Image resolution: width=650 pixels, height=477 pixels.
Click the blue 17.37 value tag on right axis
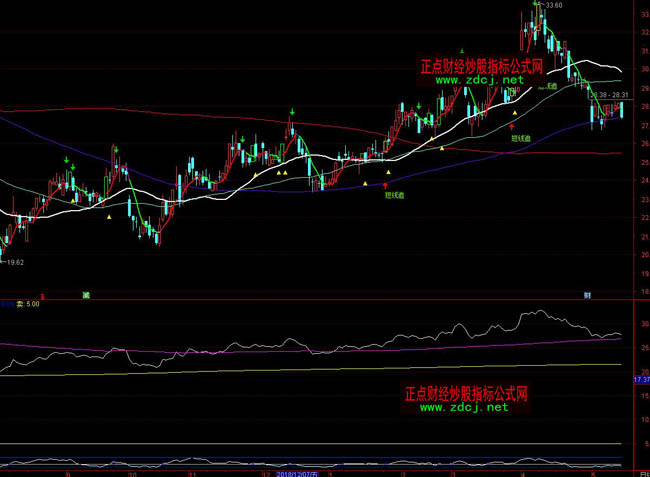pos(641,380)
